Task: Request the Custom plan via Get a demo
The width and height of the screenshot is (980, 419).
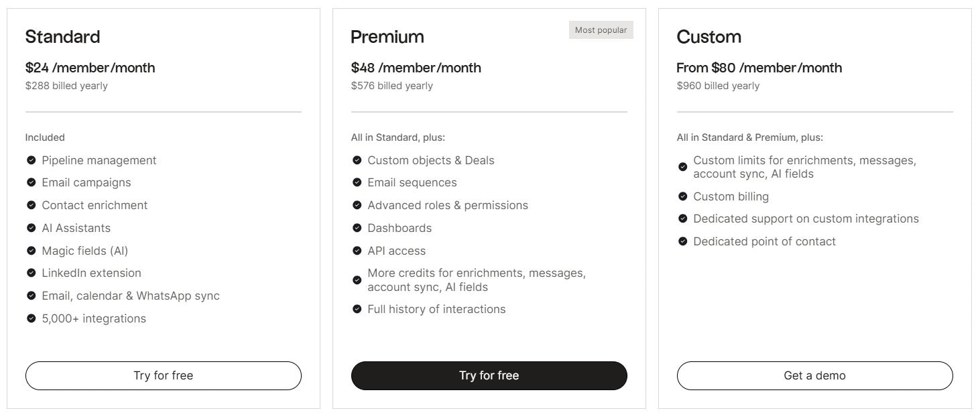Action: 814,375
